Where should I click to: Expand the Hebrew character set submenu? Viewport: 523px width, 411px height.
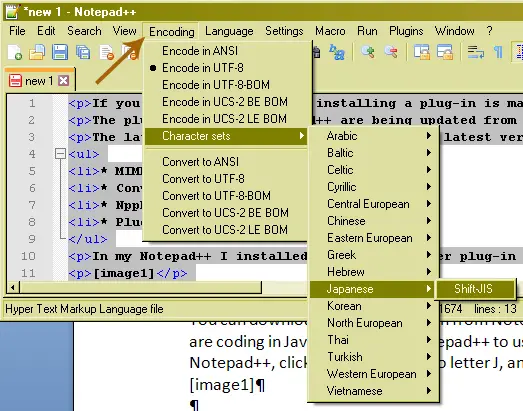(373, 272)
